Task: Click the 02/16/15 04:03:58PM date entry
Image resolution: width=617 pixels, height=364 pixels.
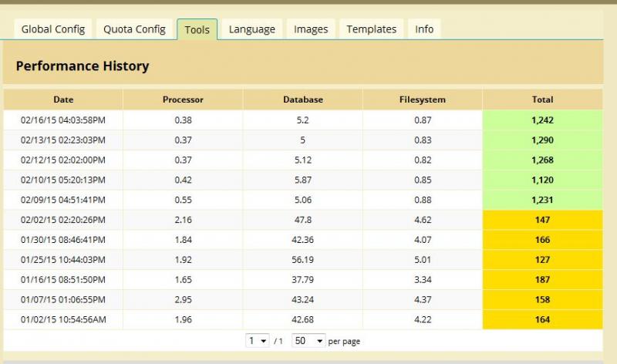Action: (63, 120)
